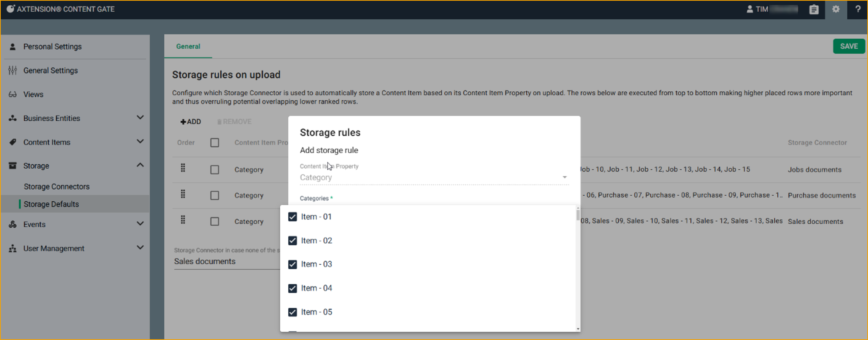Open the clipboard tasks icon in header
The width and height of the screenshot is (868, 340).
click(814, 9)
